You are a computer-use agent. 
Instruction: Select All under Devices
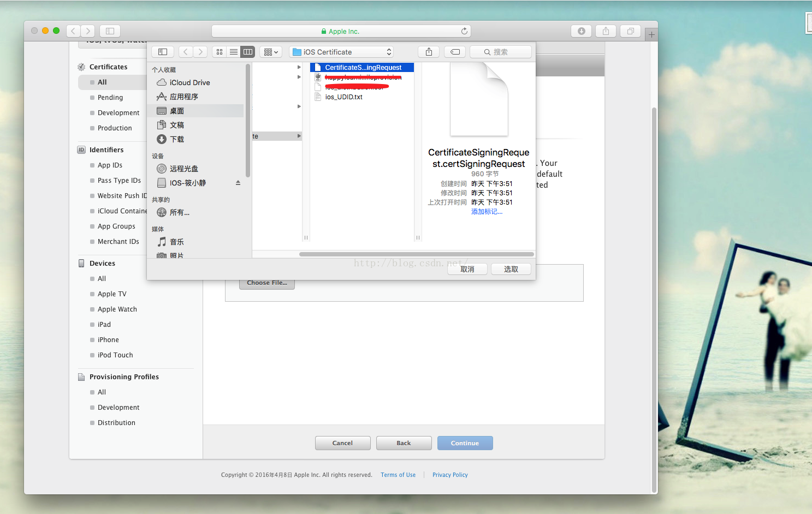point(102,279)
